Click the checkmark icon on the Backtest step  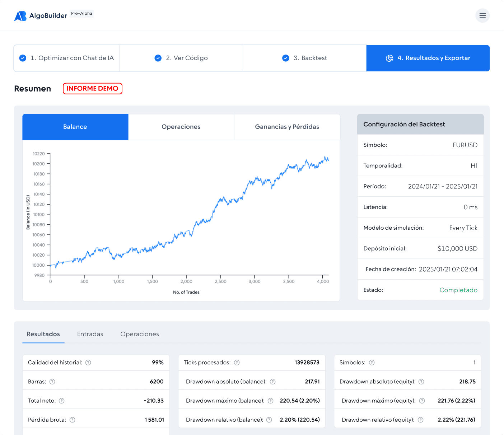coord(286,58)
